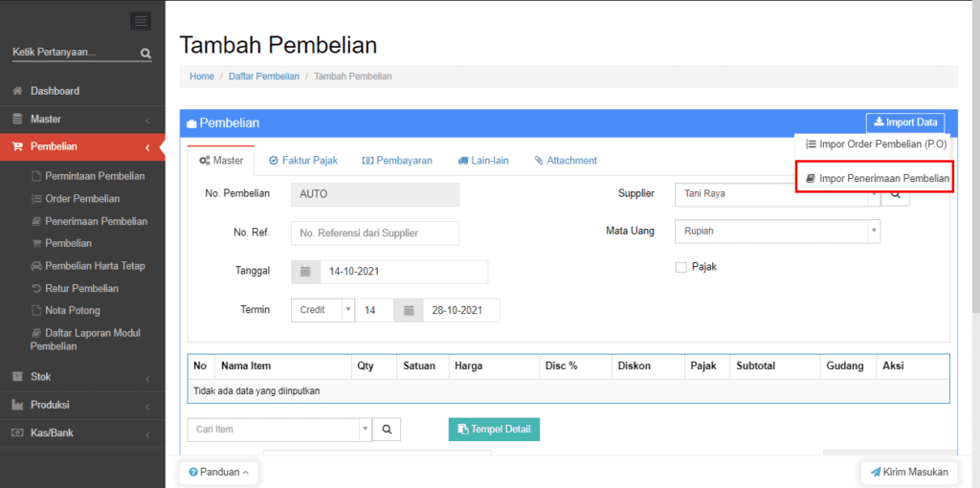980x488 pixels.
Task: Click the sidebar search magnifier icon
Action: 145,54
